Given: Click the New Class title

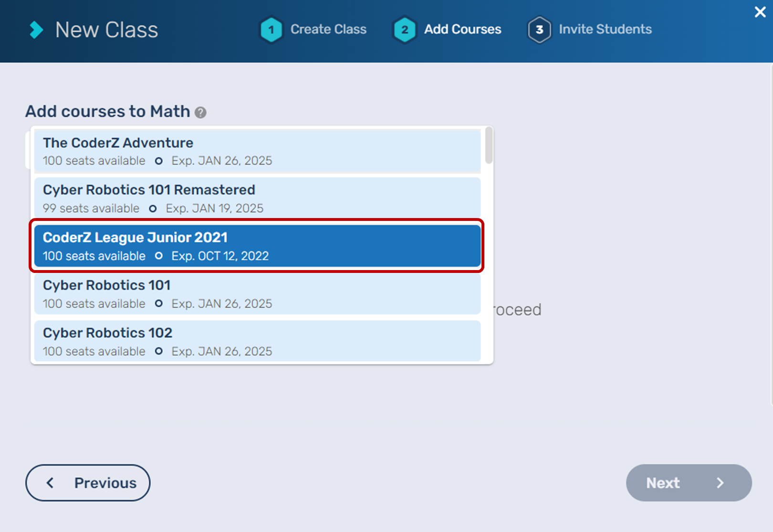Looking at the screenshot, I should pos(106,30).
